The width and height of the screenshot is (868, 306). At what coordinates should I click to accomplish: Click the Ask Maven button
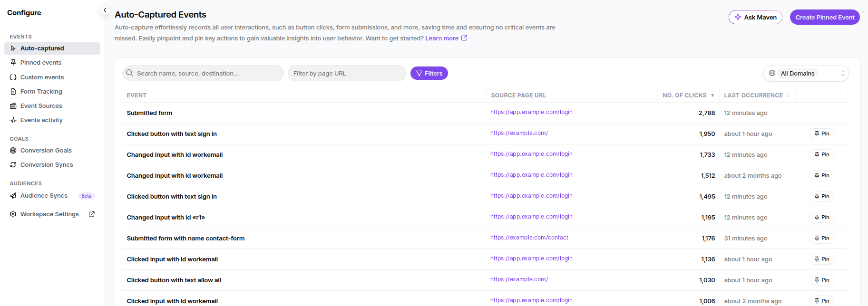pyautogui.click(x=755, y=17)
